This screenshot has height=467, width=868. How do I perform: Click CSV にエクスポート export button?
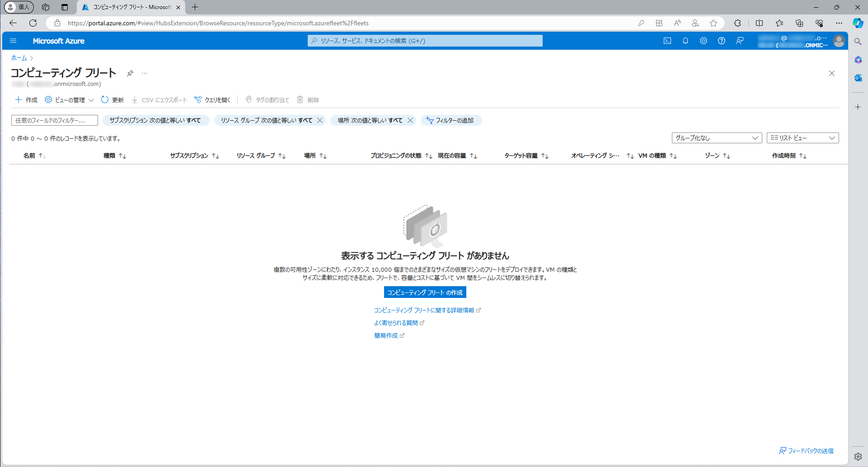point(159,100)
